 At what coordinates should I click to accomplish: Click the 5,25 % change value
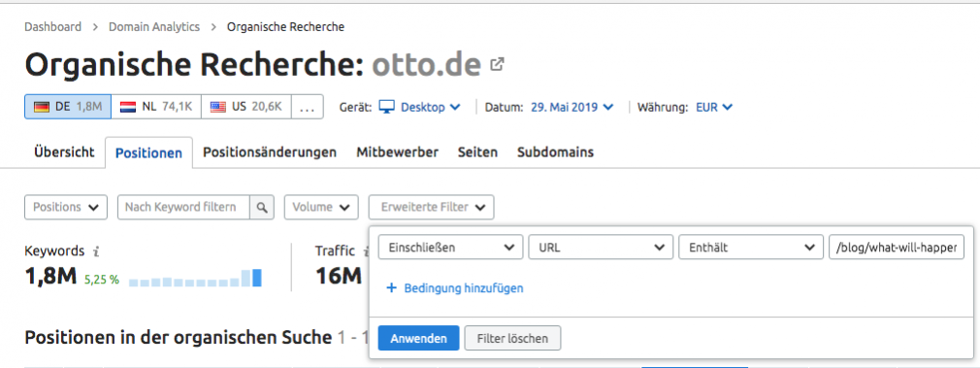click(x=101, y=280)
